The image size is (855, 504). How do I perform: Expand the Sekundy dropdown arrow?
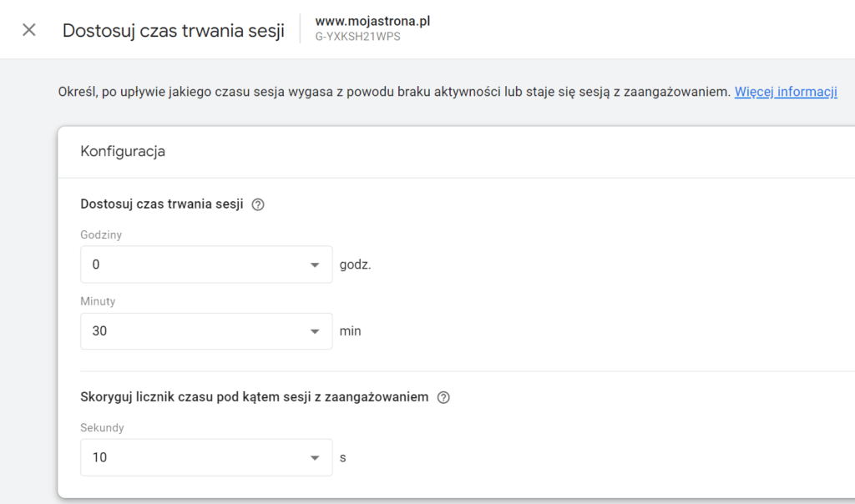pos(315,458)
